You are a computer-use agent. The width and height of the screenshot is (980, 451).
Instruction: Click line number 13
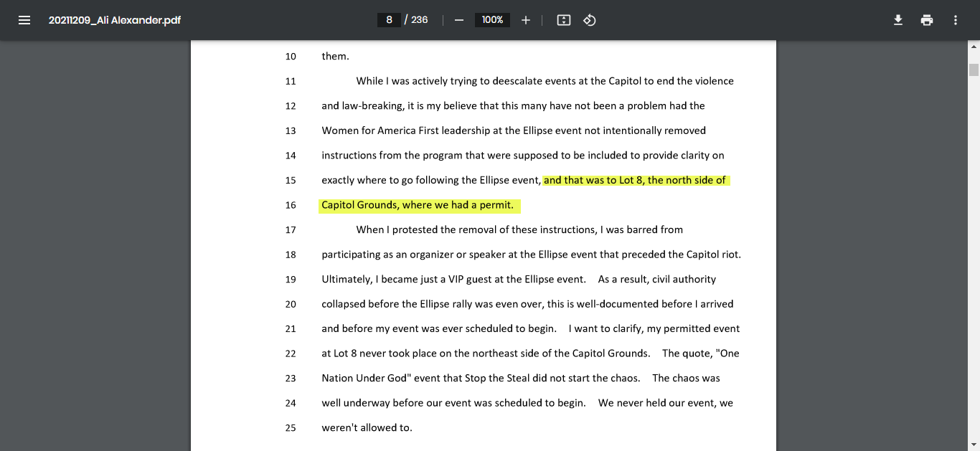coord(291,130)
